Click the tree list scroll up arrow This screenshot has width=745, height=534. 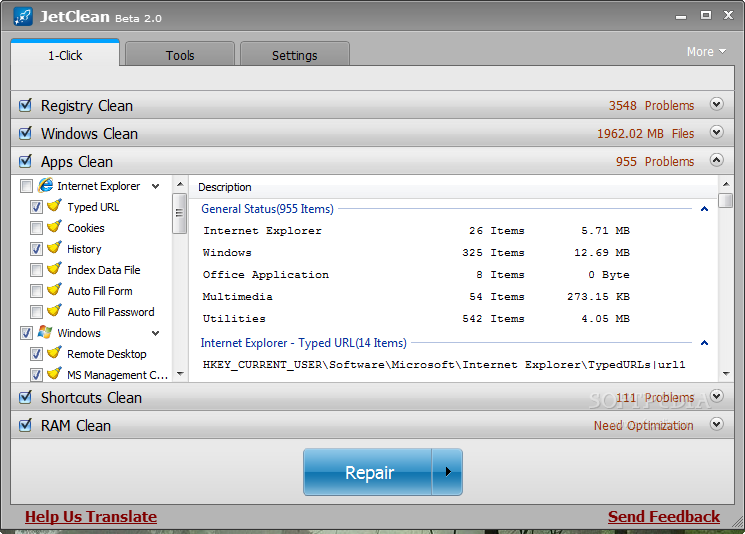(180, 184)
